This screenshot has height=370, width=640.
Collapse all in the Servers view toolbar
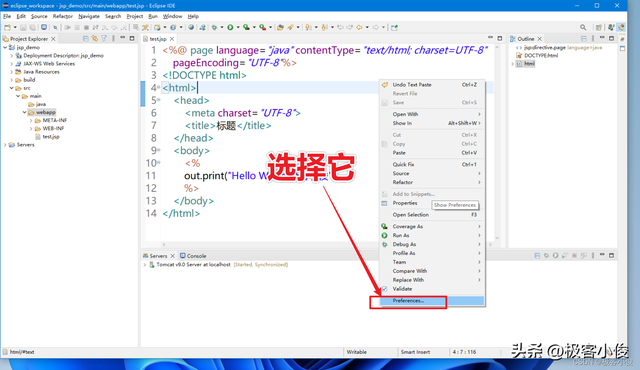tap(537, 255)
